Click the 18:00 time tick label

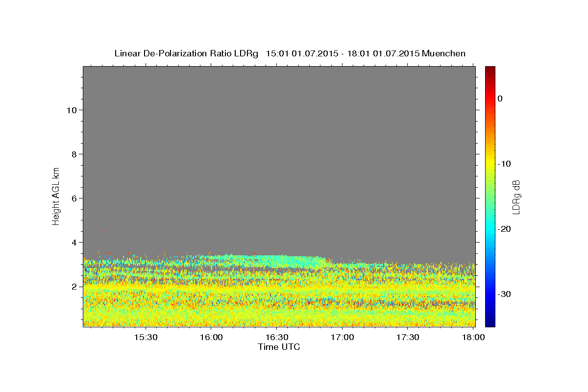point(473,338)
